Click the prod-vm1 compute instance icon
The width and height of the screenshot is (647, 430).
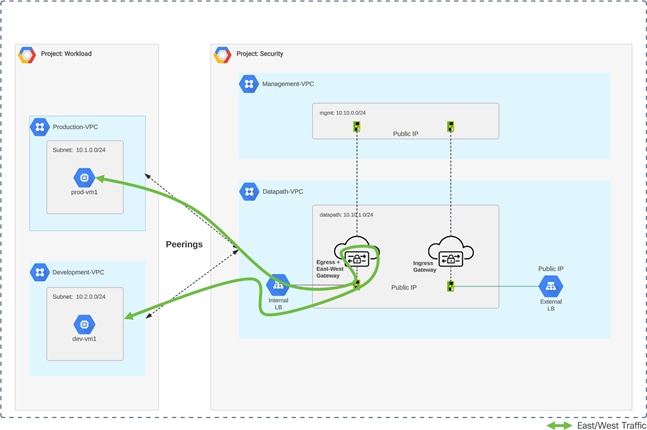point(84,177)
